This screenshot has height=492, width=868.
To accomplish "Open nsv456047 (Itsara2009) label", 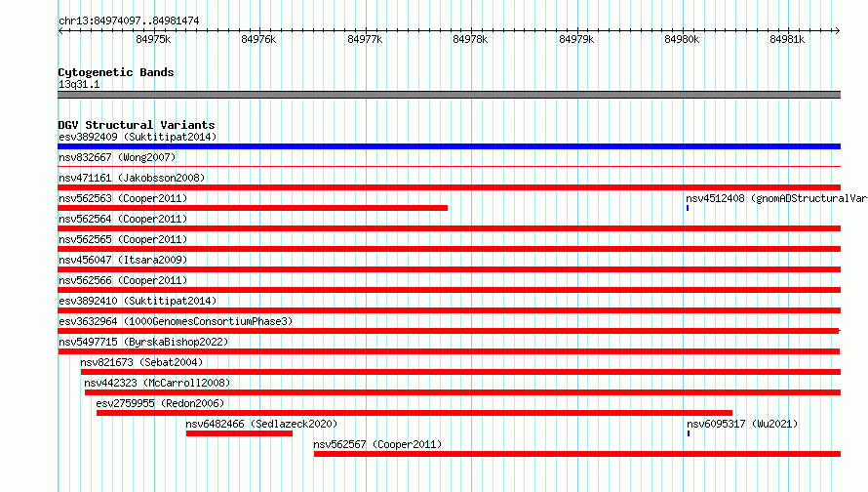I will click(x=123, y=260).
